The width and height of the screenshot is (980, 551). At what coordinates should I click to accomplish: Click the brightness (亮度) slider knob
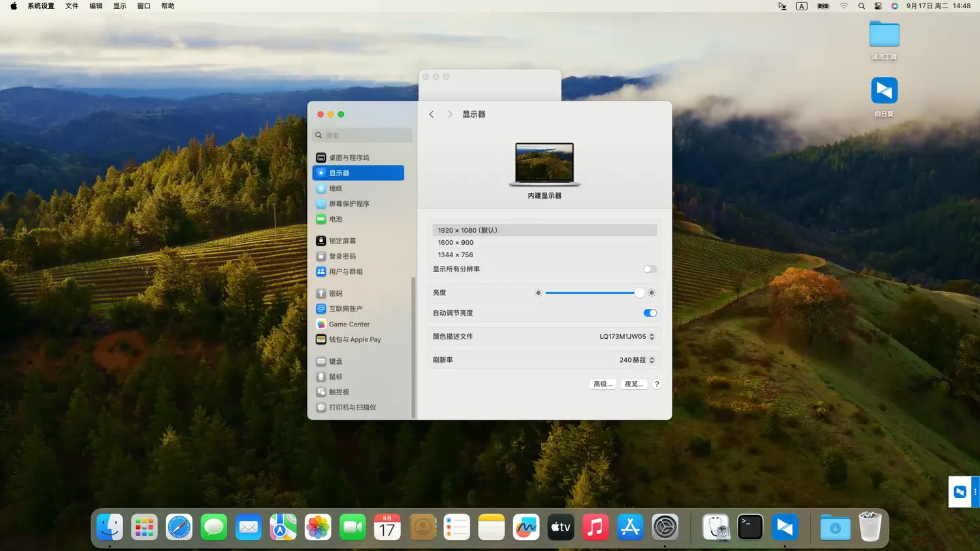[x=639, y=293]
